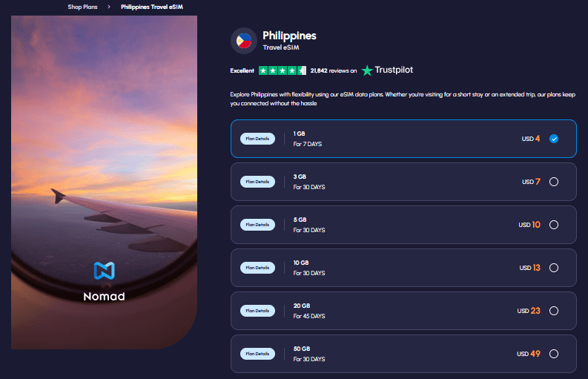Click the green star rating icons
The width and height of the screenshot is (588, 379).
[x=282, y=70]
